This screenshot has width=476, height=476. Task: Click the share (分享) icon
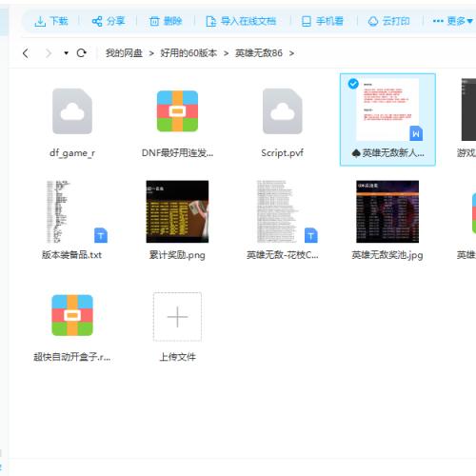[x=97, y=21]
